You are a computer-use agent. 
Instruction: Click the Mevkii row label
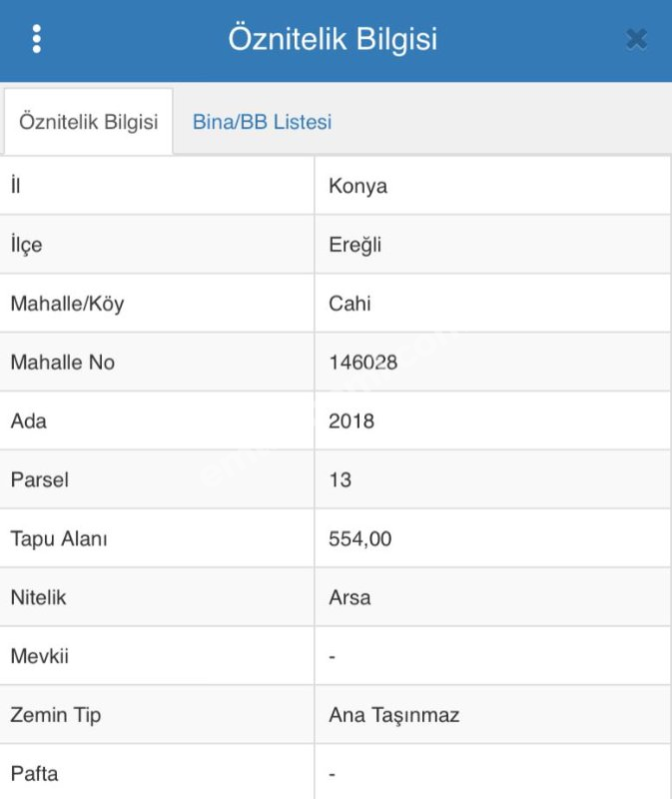click(x=39, y=656)
